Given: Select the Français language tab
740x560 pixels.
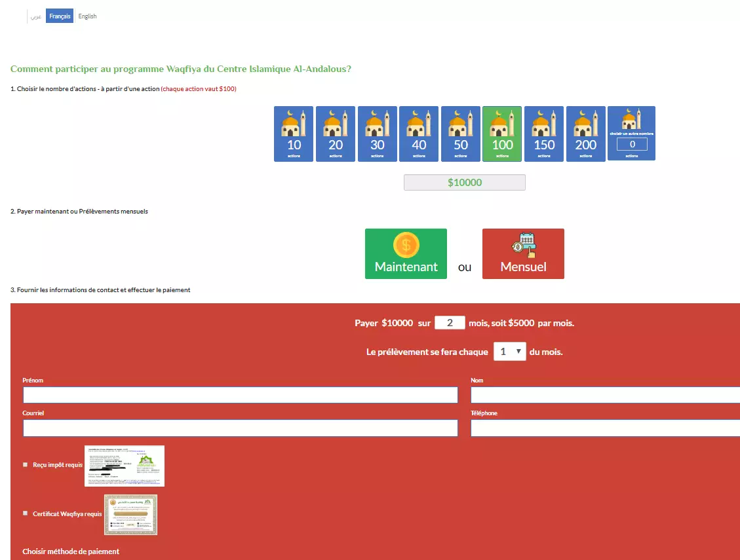Looking at the screenshot, I should [x=60, y=16].
